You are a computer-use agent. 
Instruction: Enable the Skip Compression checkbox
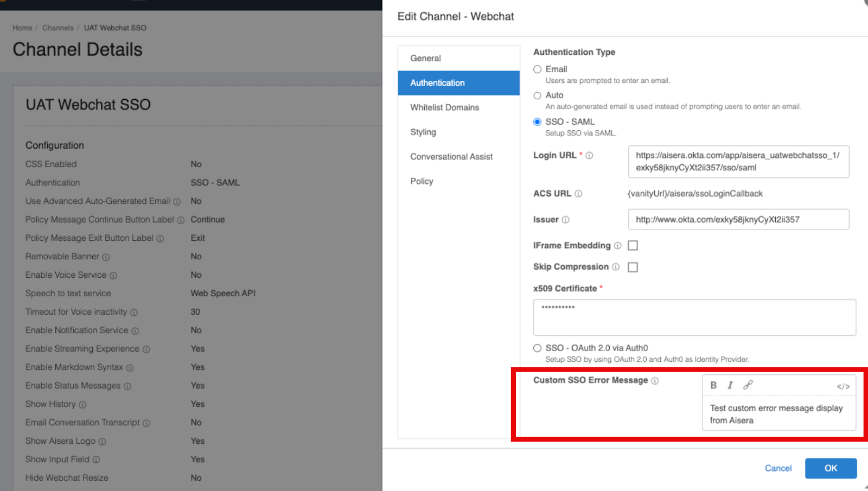(633, 267)
